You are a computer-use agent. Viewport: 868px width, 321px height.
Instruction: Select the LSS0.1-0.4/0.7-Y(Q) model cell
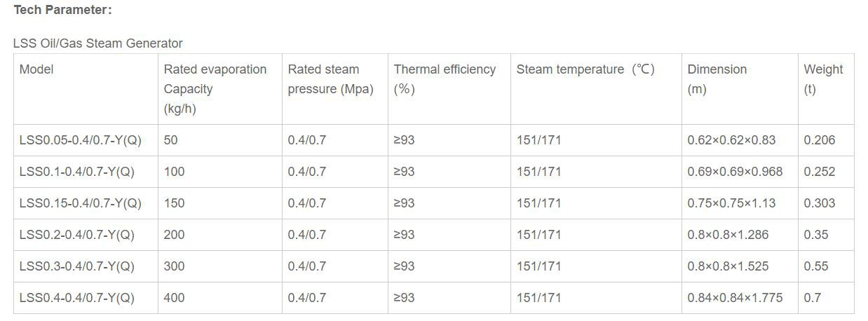pos(77,172)
